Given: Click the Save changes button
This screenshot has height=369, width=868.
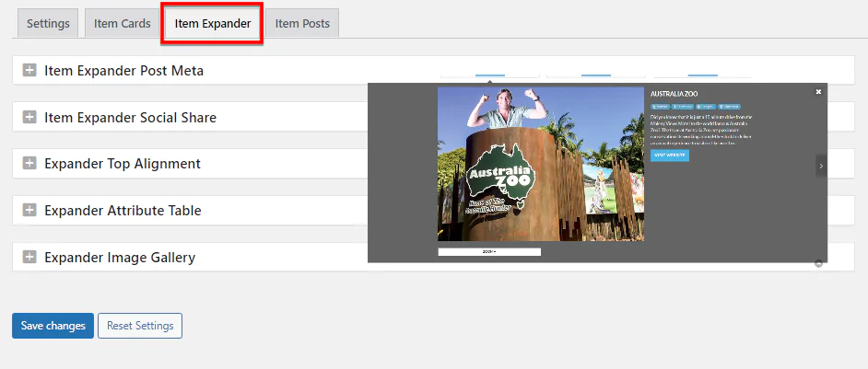Looking at the screenshot, I should pyautogui.click(x=53, y=326).
